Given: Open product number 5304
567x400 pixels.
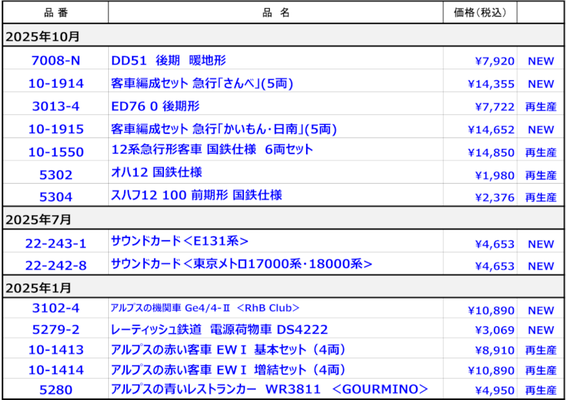Looking at the screenshot, I should 56,197.
